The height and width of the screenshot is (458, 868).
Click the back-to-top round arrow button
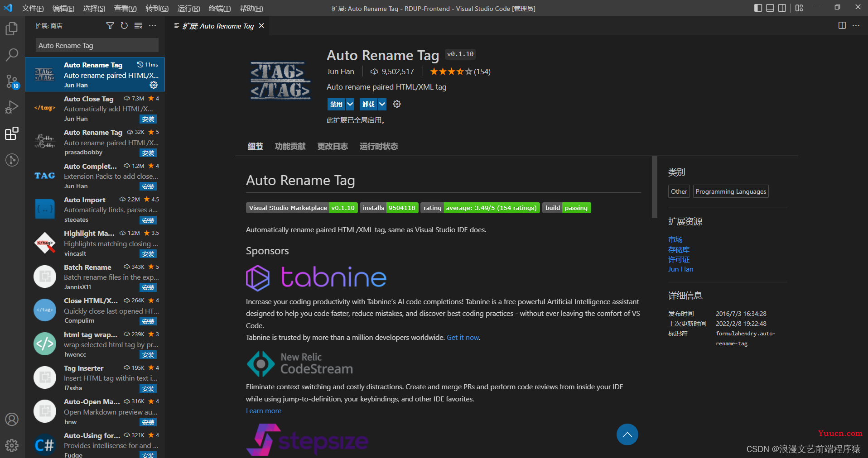point(627,434)
